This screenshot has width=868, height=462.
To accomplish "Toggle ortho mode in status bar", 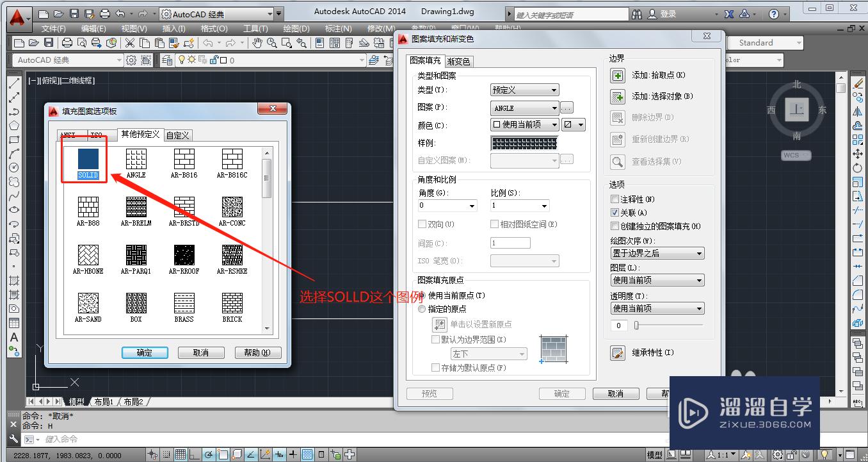I will point(195,455).
